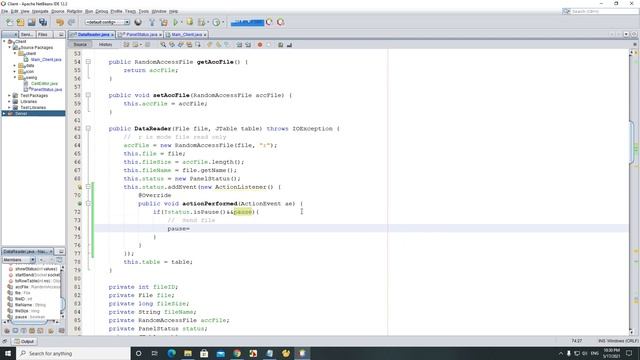Collapse the Client project node
The height and width of the screenshot is (360, 640).
tap(4, 42)
